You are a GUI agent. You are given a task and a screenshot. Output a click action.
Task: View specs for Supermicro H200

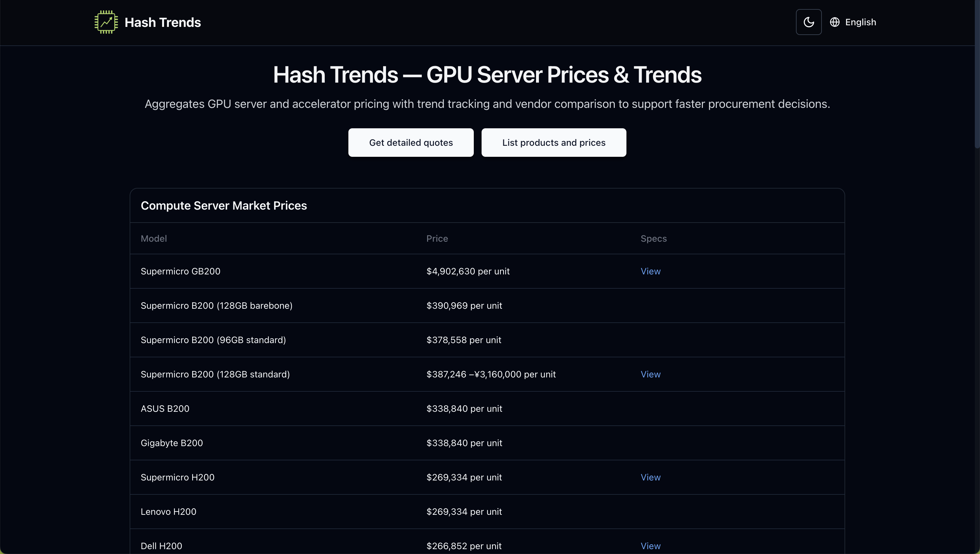point(650,477)
